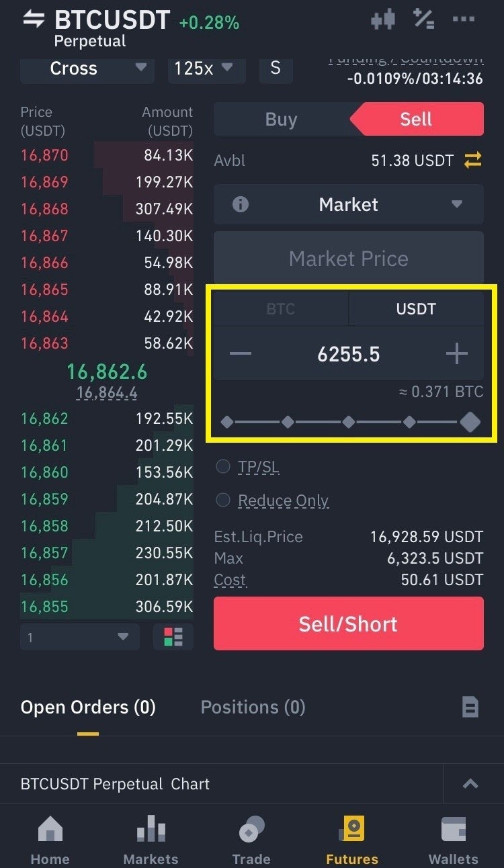This screenshot has width=504, height=868.
Task: Switch to the Sell side
Action: (416, 120)
